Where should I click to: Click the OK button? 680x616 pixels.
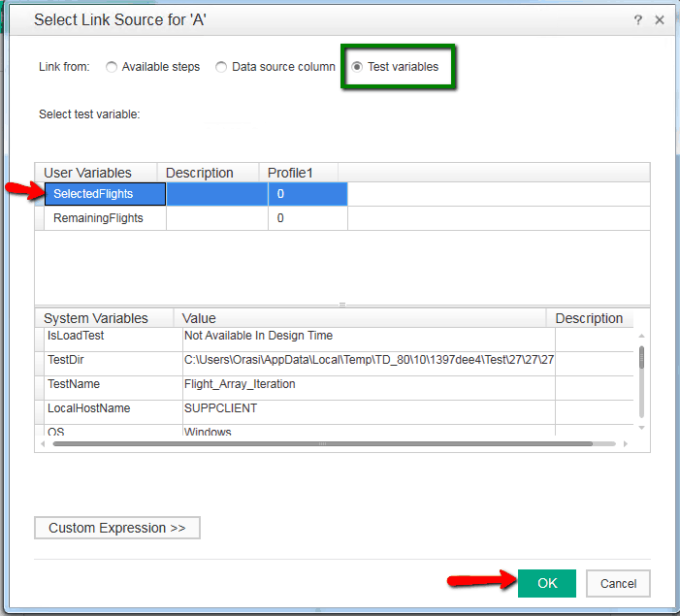coord(547,583)
